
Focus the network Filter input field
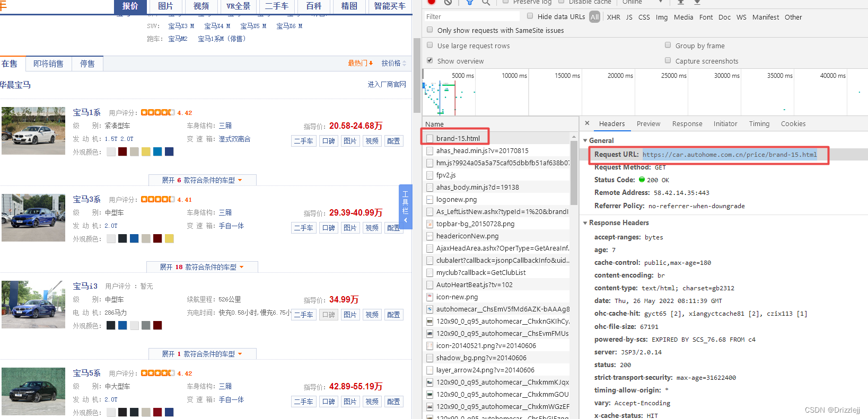(x=472, y=17)
